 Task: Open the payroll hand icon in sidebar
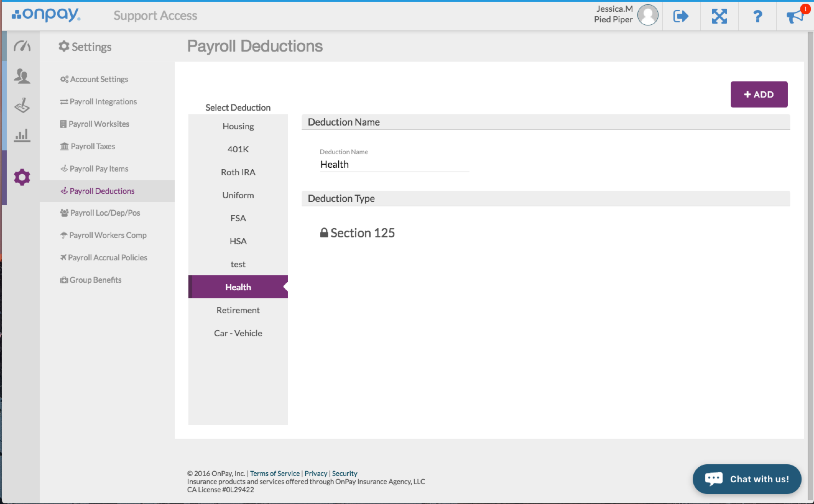click(x=22, y=105)
